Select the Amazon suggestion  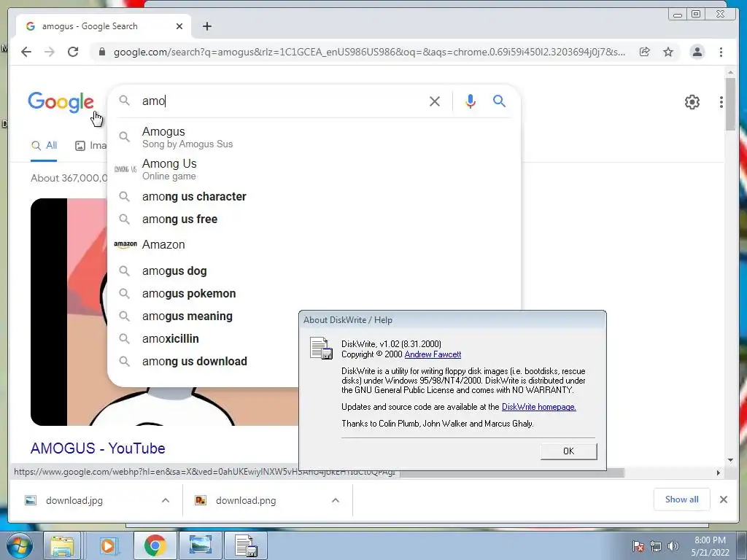(x=314, y=244)
